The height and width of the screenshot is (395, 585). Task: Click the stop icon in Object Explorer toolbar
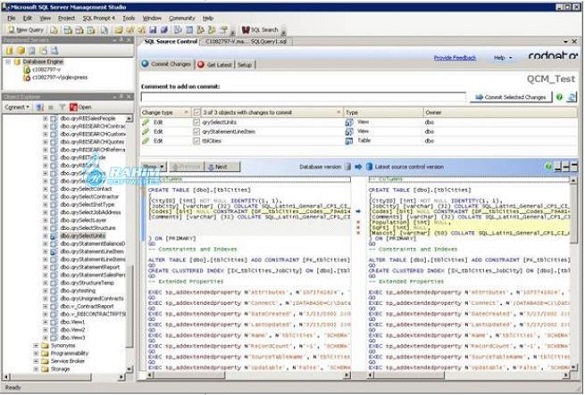(x=51, y=107)
